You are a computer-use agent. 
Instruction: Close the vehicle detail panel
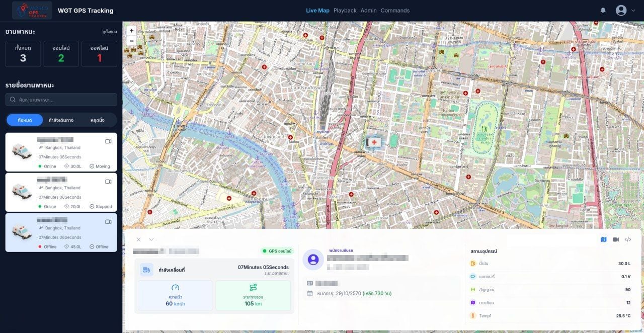click(138, 239)
